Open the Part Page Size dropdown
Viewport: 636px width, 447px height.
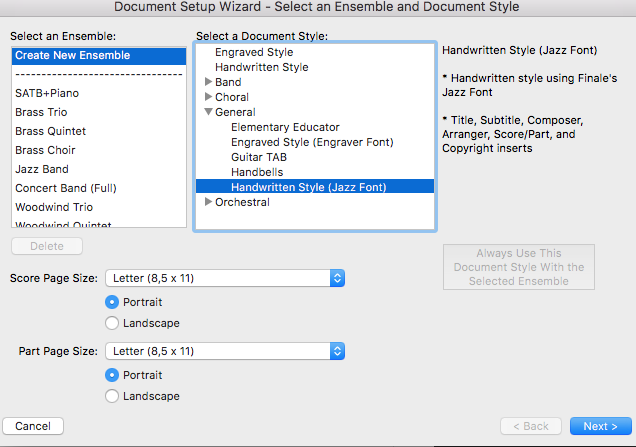pyautogui.click(x=227, y=351)
